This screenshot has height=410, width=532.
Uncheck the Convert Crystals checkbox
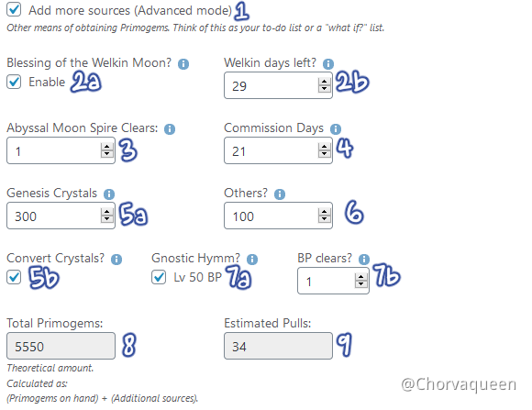pos(14,277)
